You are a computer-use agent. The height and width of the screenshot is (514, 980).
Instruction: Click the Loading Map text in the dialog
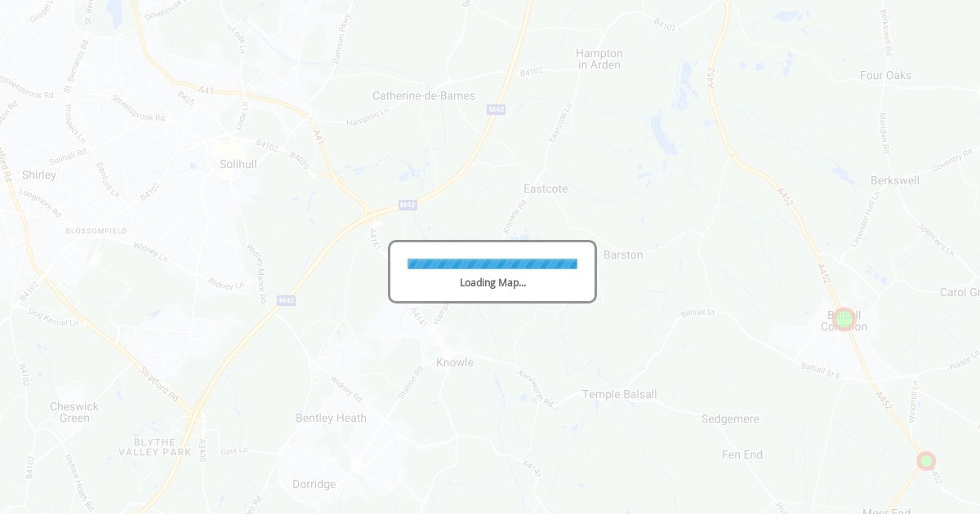[x=492, y=282]
